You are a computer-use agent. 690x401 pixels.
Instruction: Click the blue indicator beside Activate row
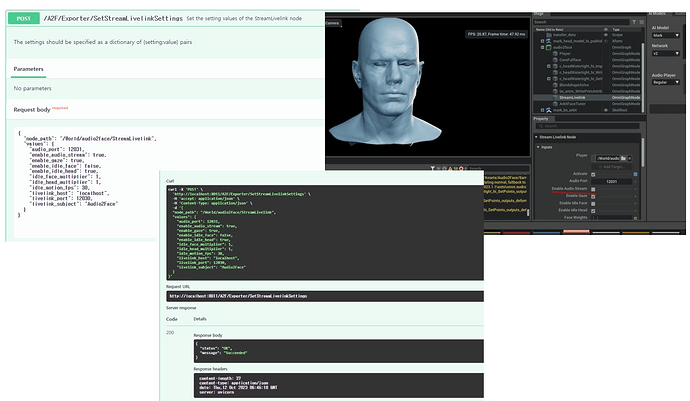click(x=635, y=174)
